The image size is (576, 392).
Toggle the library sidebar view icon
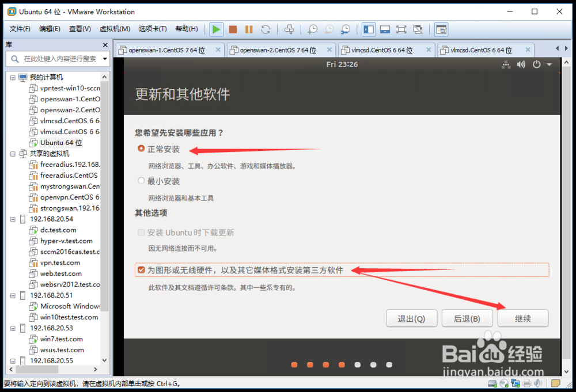click(369, 29)
